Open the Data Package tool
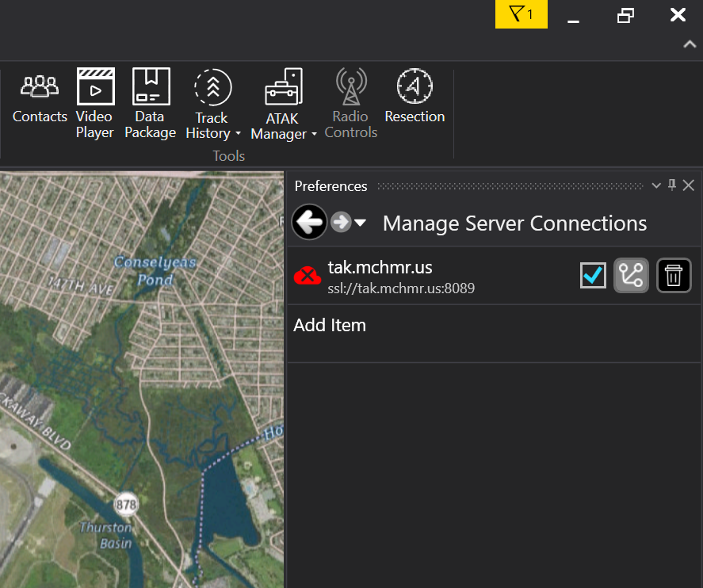The height and width of the screenshot is (588, 703). (151, 103)
